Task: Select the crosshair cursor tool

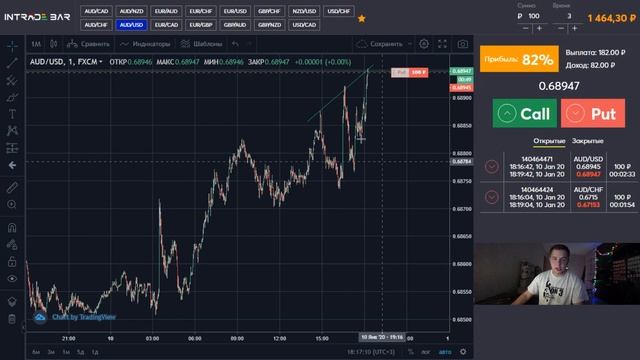Action: click(x=12, y=46)
